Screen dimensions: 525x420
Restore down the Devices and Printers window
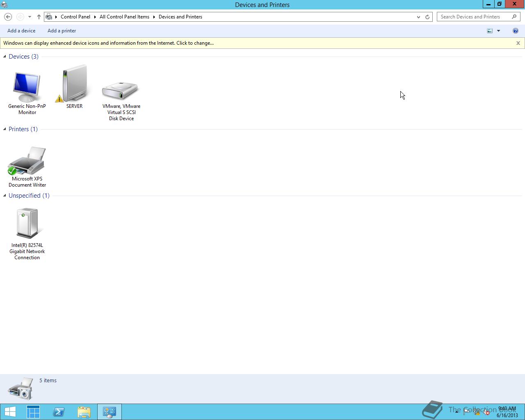[499, 4]
